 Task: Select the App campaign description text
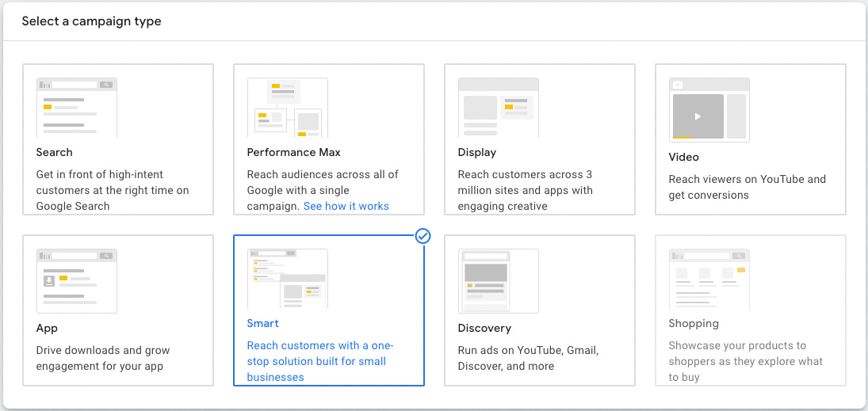[x=103, y=358]
